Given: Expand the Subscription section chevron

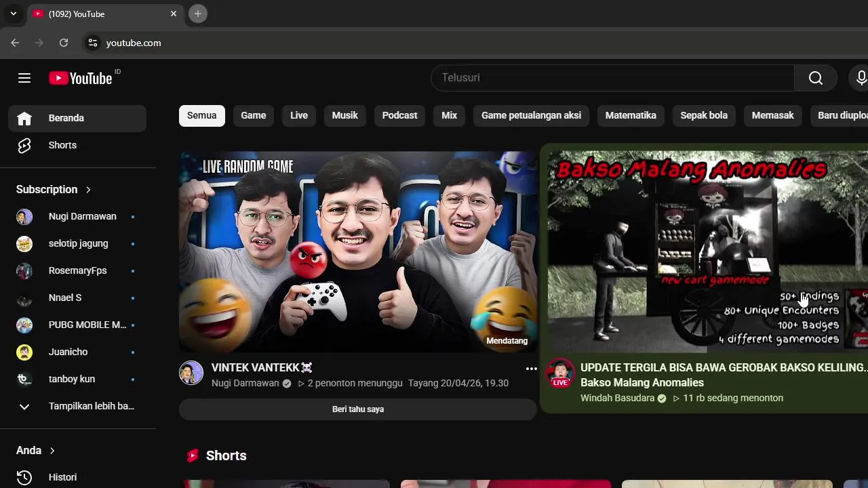Looking at the screenshot, I should [88, 190].
